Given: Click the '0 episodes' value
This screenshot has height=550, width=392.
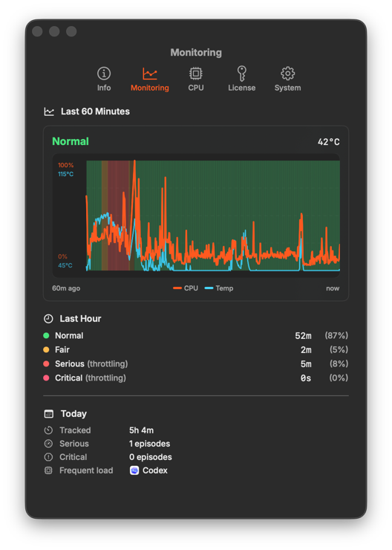Looking at the screenshot, I should point(151,457).
